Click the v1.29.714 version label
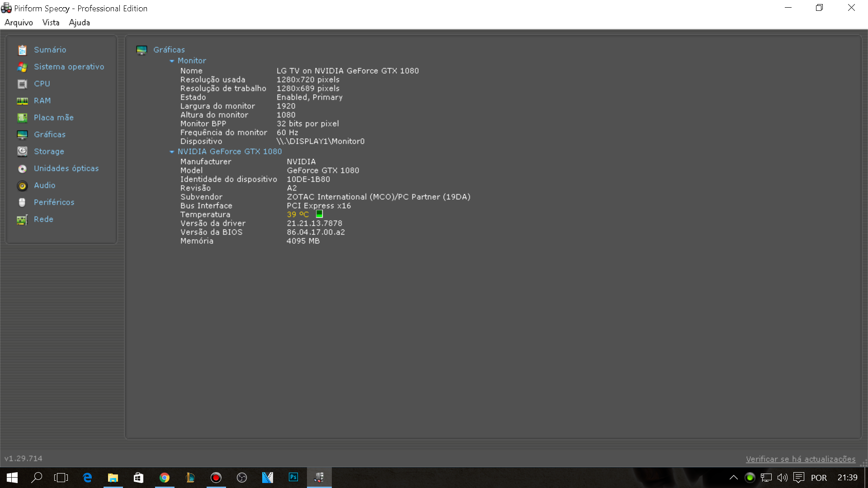 [24, 459]
